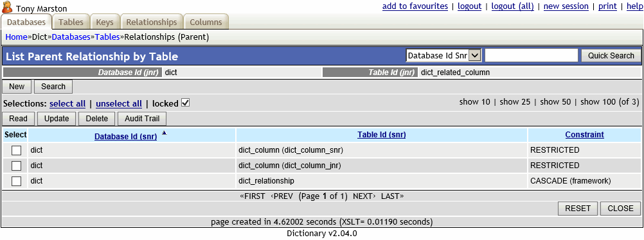
Task: Click add to favourites link
Action: pyautogui.click(x=415, y=6)
